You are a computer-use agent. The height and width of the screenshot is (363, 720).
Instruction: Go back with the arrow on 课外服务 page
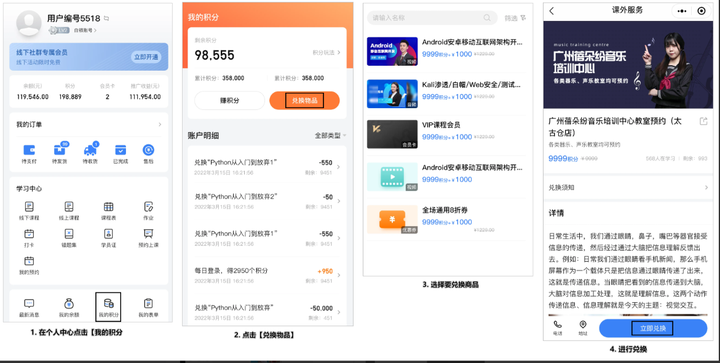pyautogui.click(x=551, y=11)
